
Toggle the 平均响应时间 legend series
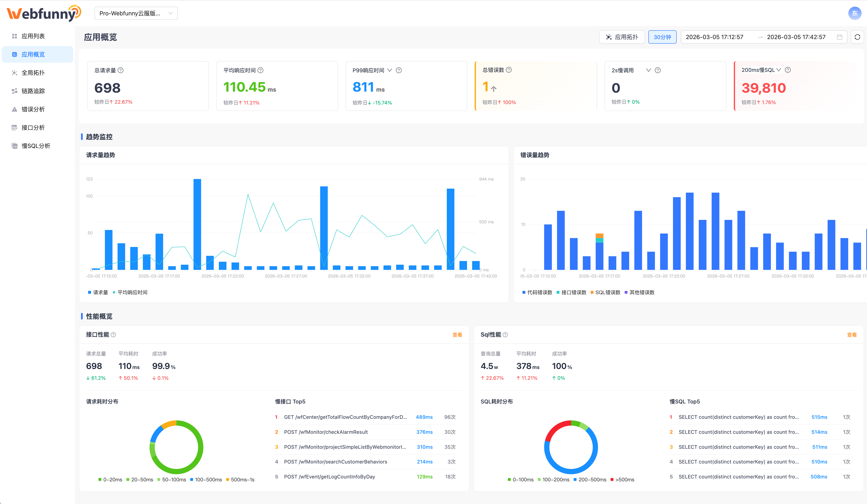point(130,293)
